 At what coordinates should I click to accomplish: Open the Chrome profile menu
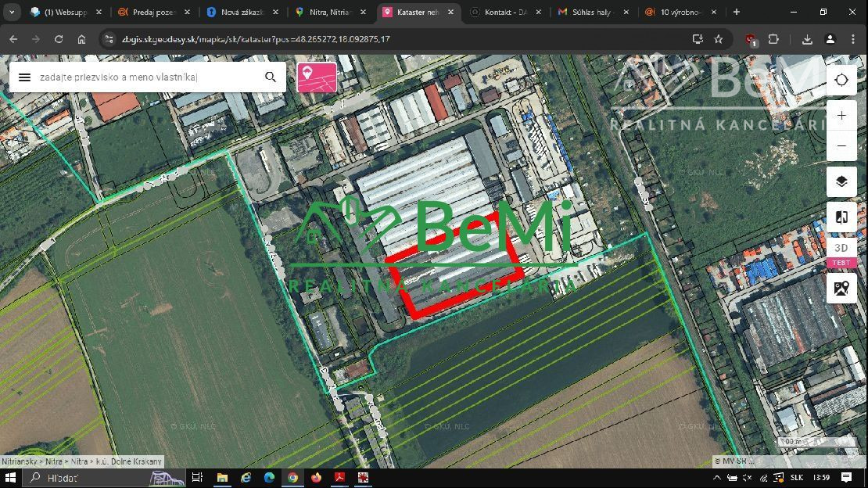[x=830, y=39]
